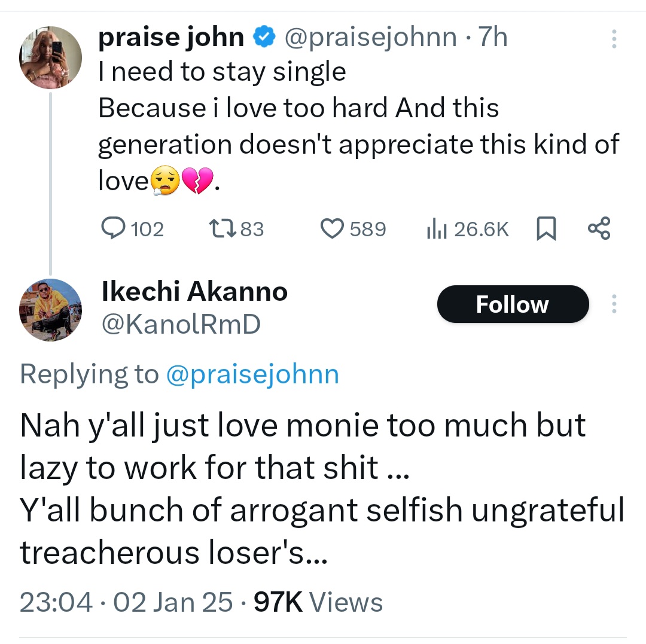
Task: Click the Ikechi Akanno display name
Action: (195, 292)
